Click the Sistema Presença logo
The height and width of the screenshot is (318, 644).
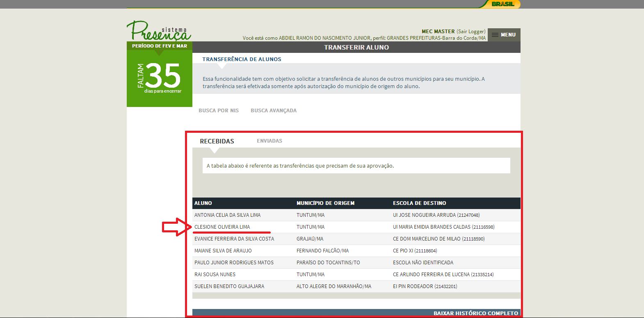[x=159, y=31]
